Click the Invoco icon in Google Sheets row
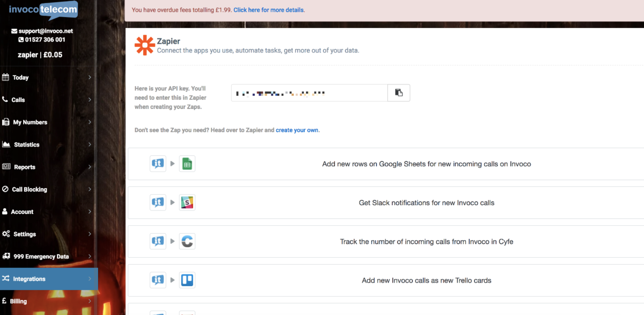The width and height of the screenshot is (644, 315). pos(158,164)
